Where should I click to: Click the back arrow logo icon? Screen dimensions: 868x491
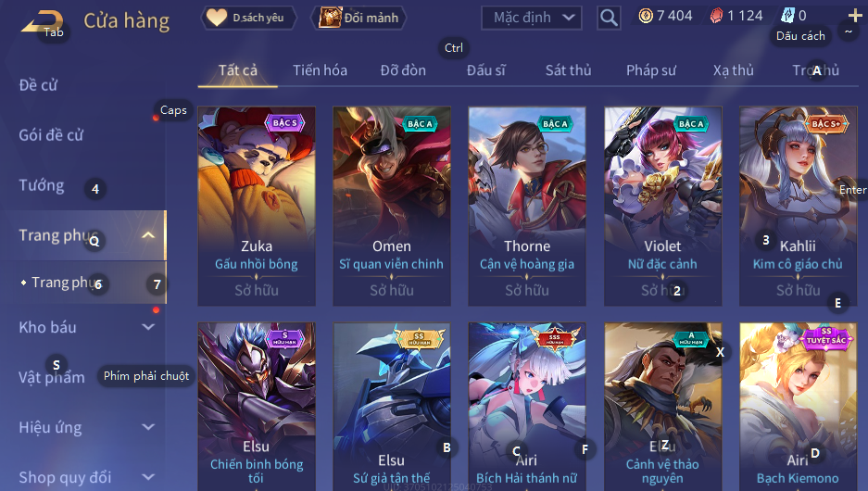point(41,22)
